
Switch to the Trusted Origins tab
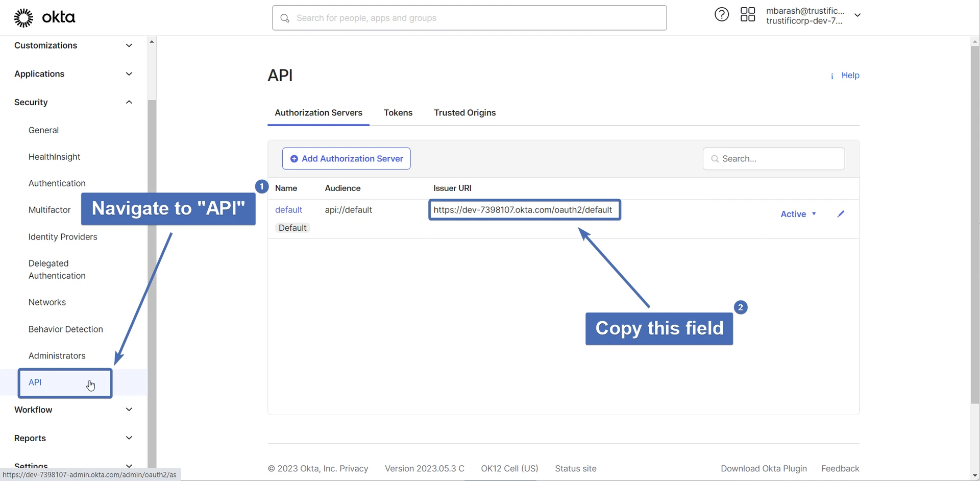464,113
